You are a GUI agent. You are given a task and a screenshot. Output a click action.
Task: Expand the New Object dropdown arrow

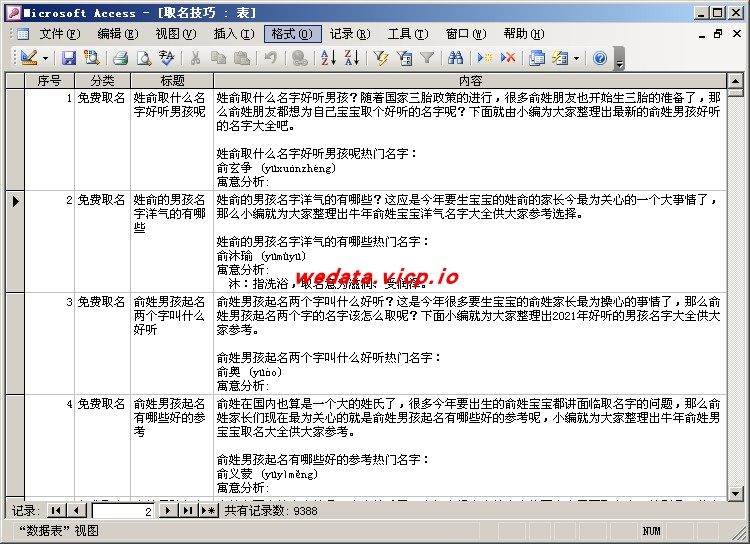(576, 58)
